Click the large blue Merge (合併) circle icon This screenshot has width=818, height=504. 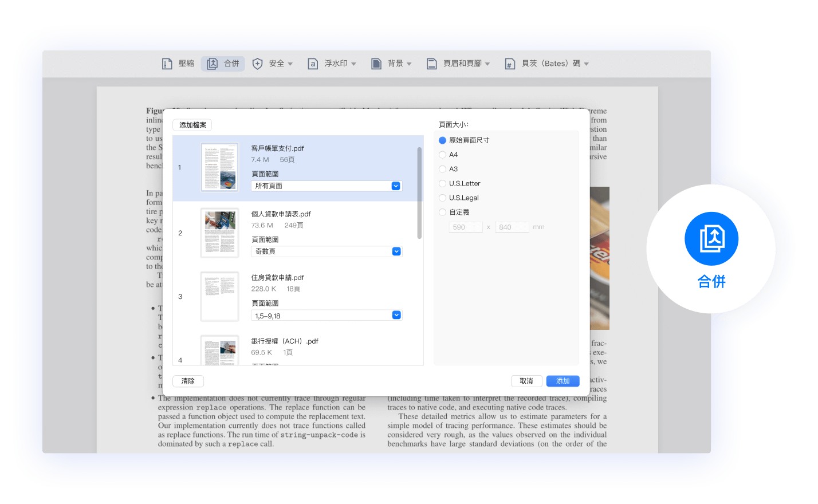point(711,239)
